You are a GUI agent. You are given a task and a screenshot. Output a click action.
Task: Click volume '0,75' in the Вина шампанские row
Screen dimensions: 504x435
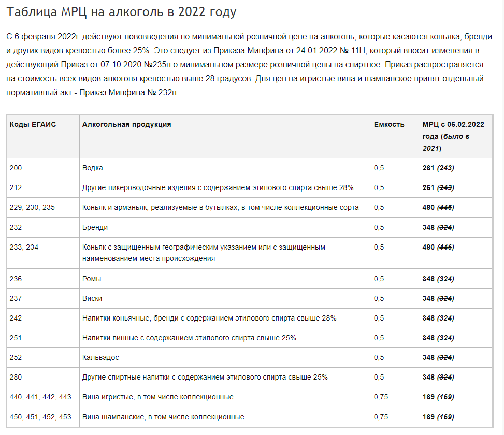coord(395,417)
